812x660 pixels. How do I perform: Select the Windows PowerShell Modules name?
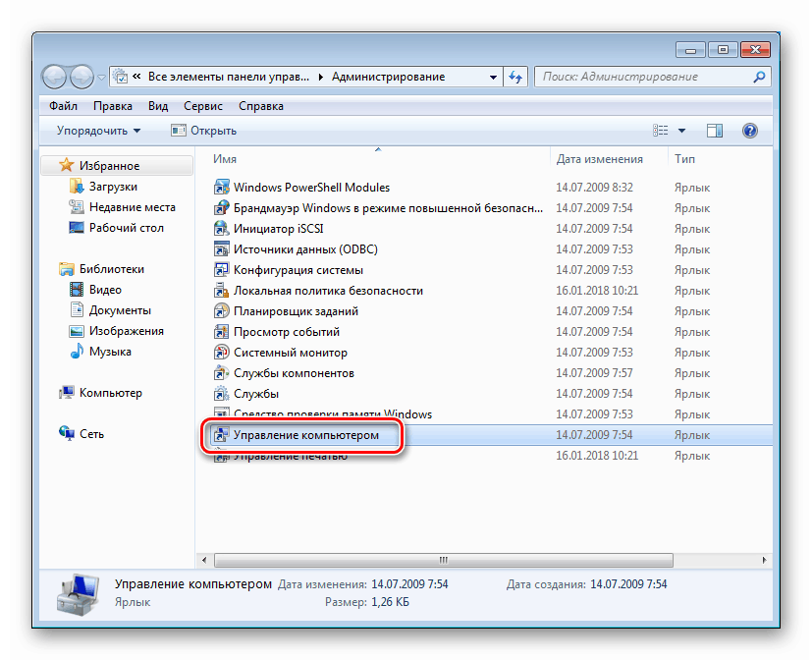click(312, 187)
